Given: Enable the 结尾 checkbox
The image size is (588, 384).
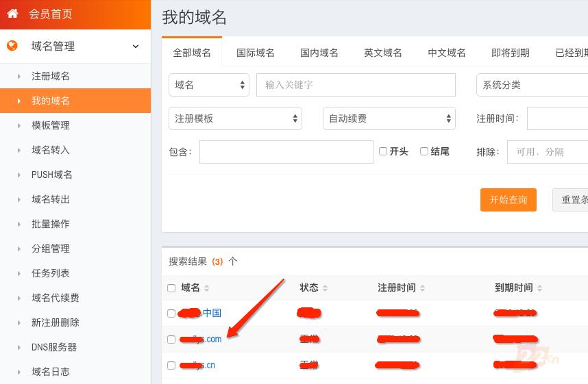Looking at the screenshot, I should coord(424,151).
